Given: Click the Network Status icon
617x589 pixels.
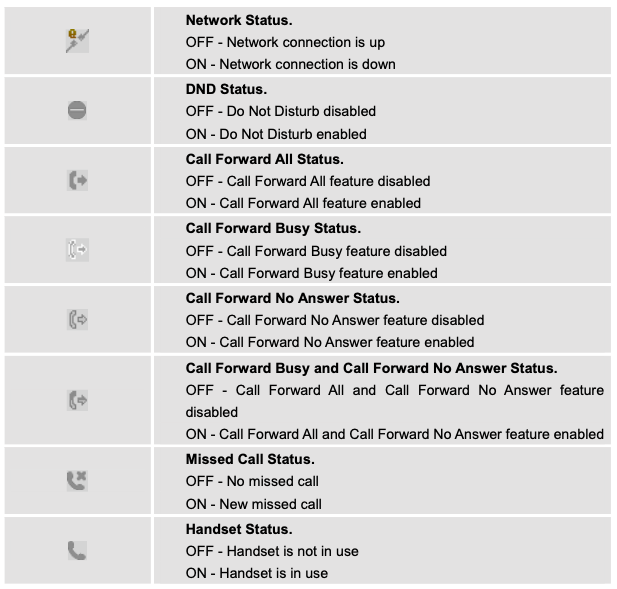Looking at the screenshot, I should point(77,42).
